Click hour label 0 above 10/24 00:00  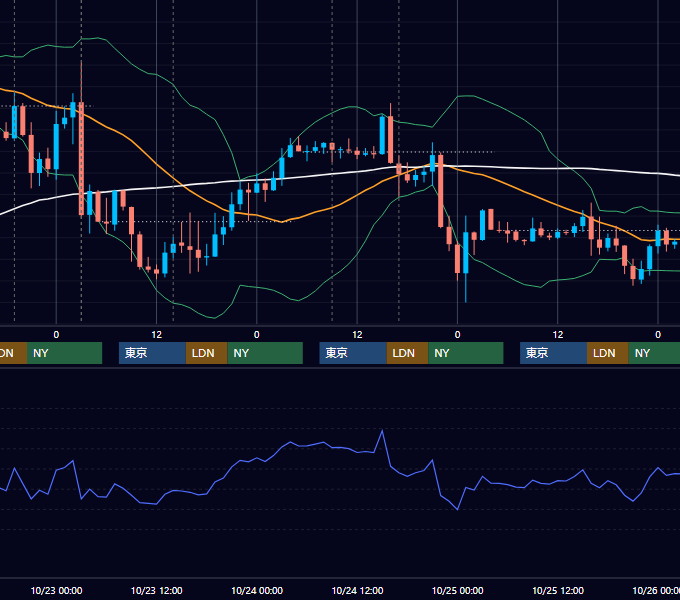point(257,335)
